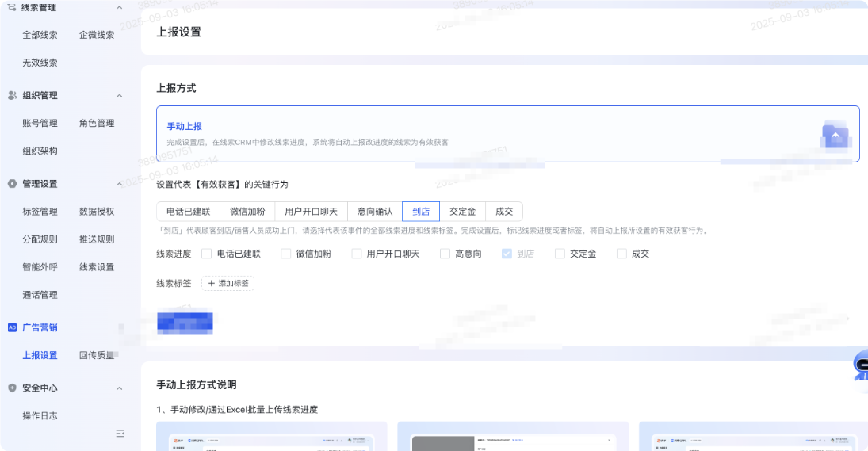Click the 上报方式 heading
The width and height of the screenshot is (868, 451).
(x=176, y=88)
